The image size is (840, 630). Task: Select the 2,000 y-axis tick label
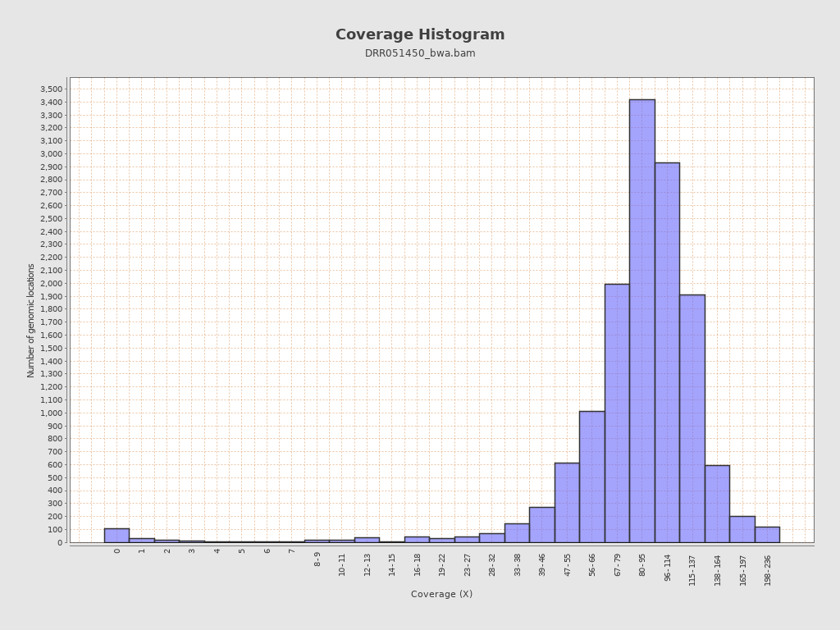point(52,283)
